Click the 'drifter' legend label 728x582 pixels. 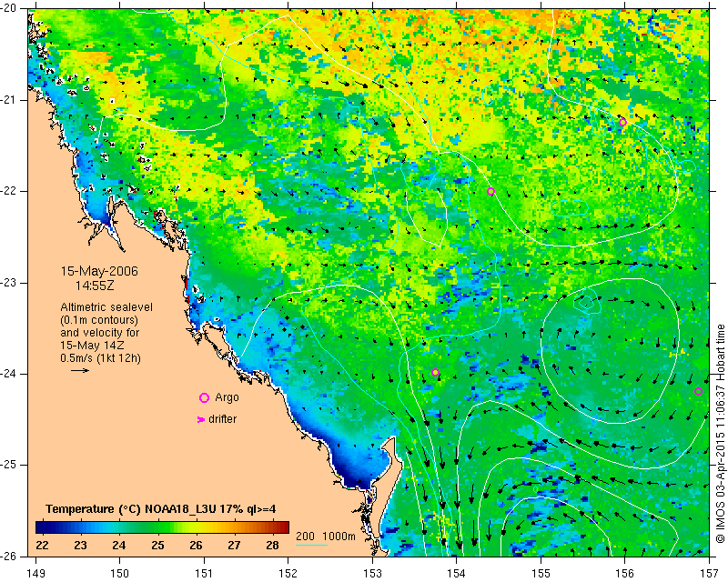222,419
